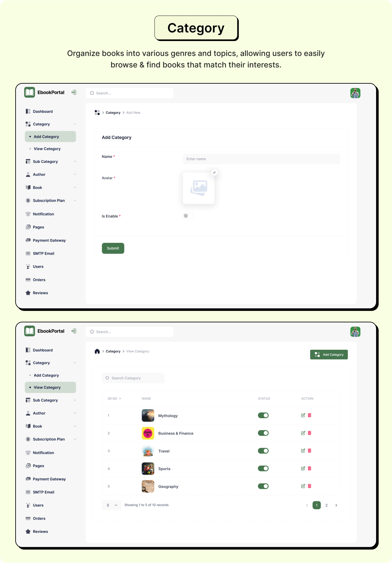
Task: Click the pencil icon on the avatar placeholder
Action: click(214, 173)
